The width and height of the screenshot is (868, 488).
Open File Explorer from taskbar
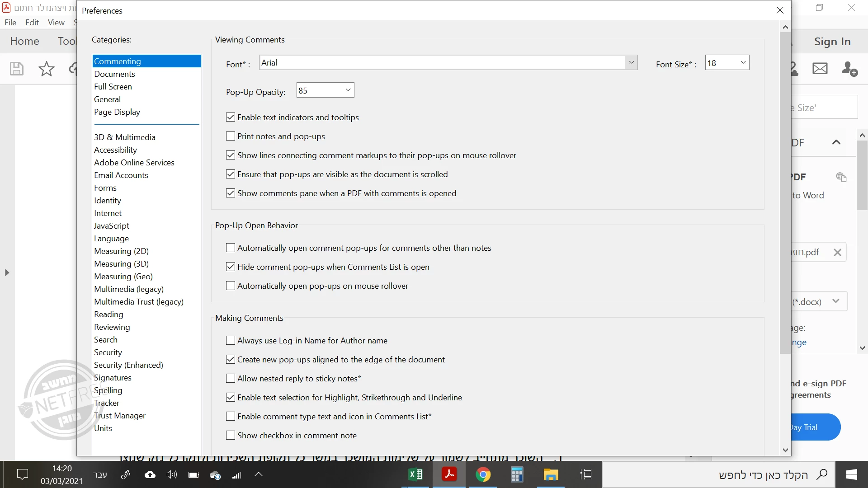(x=551, y=474)
